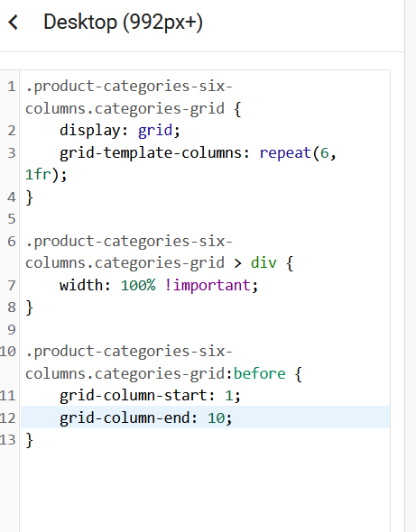Click the 'div' selector on line 6
416x532 pixels.
[x=263, y=263]
